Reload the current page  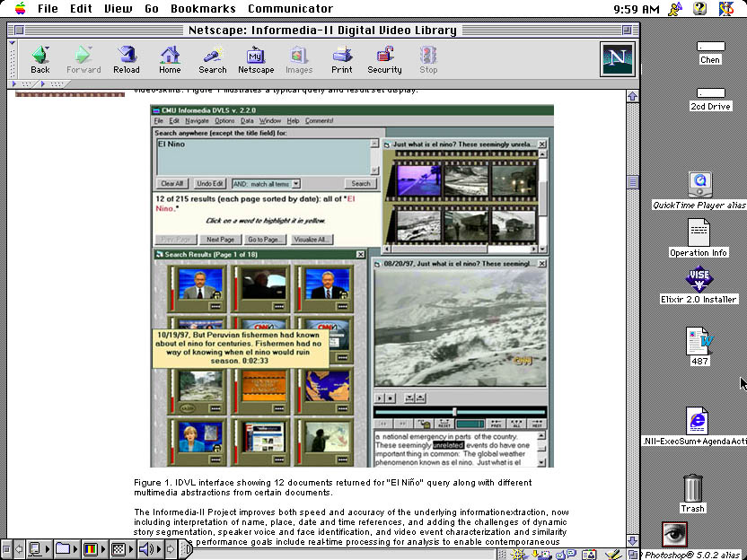[127, 59]
